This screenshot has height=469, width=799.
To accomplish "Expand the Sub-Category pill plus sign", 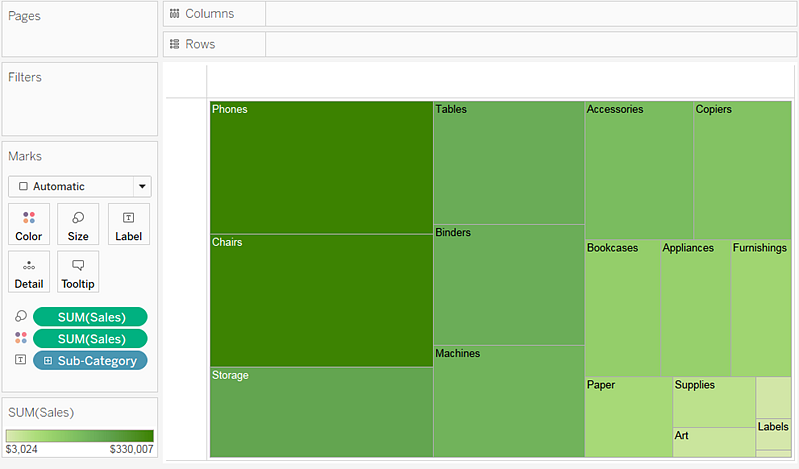I will point(47,361).
